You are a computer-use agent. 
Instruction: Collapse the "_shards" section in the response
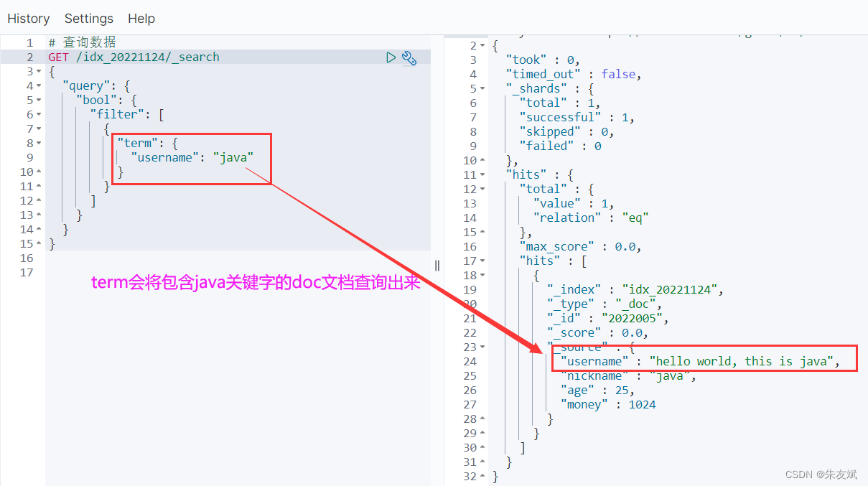click(x=482, y=88)
